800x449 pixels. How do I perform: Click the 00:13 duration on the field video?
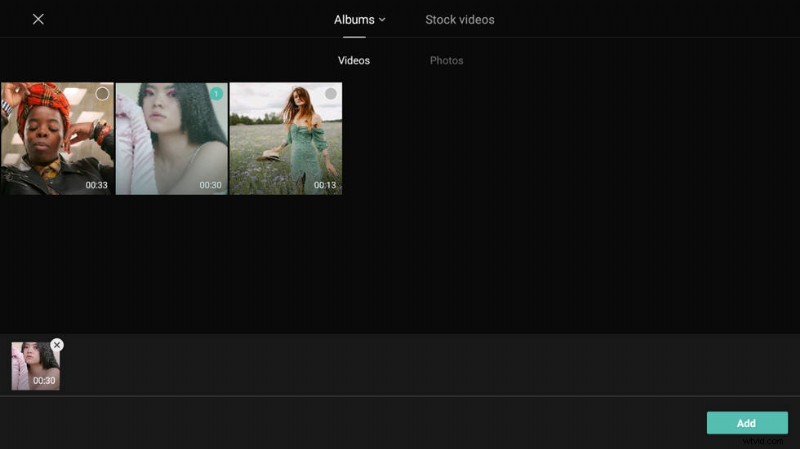click(x=325, y=185)
